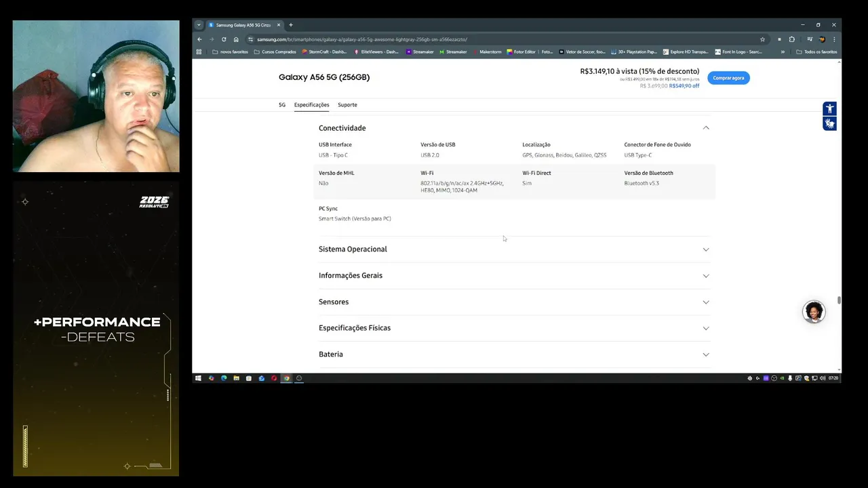Image resolution: width=868 pixels, height=488 pixels.
Task: Open the volume icon in system tray
Action: pos(821,378)
